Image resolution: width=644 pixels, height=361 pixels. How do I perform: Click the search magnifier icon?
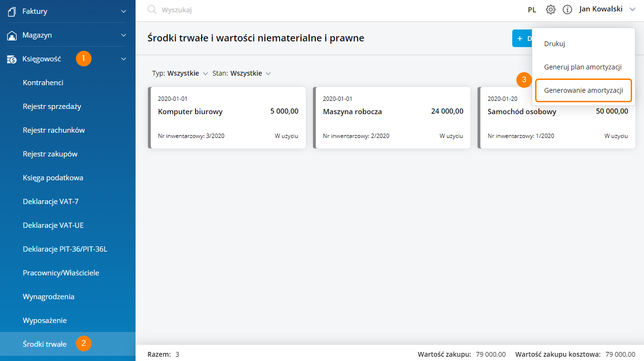point(152,10)
